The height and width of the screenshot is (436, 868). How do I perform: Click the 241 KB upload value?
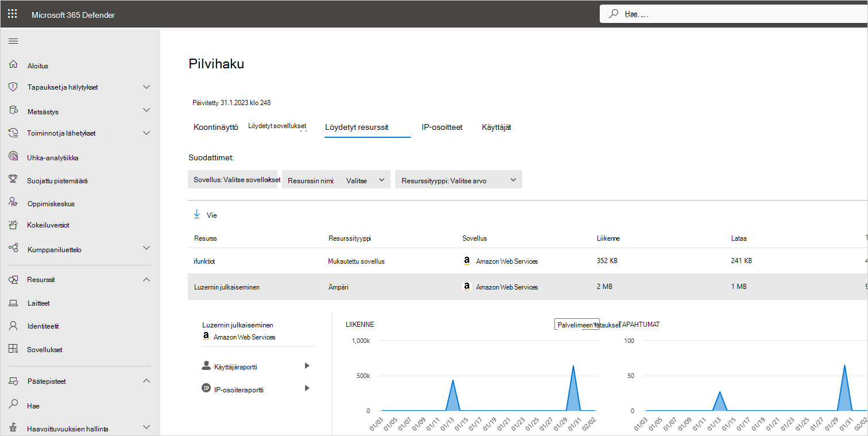tap(741, 261)
